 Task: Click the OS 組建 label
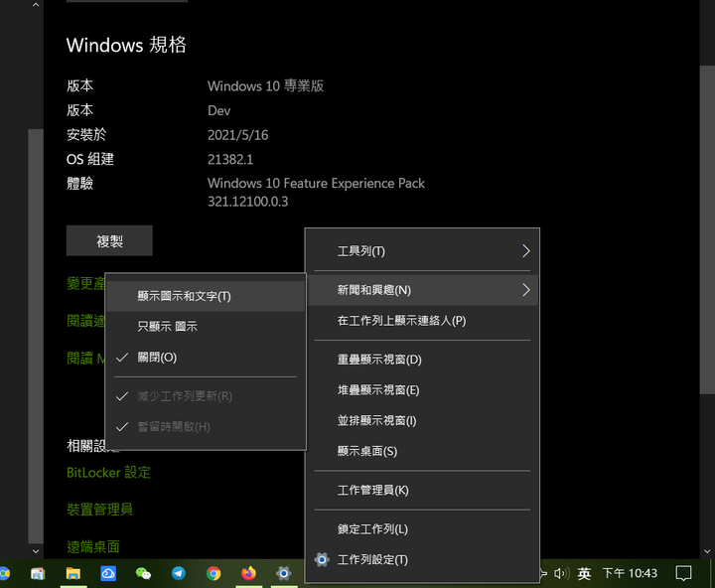pyautogui.click(x=90, y=160)
